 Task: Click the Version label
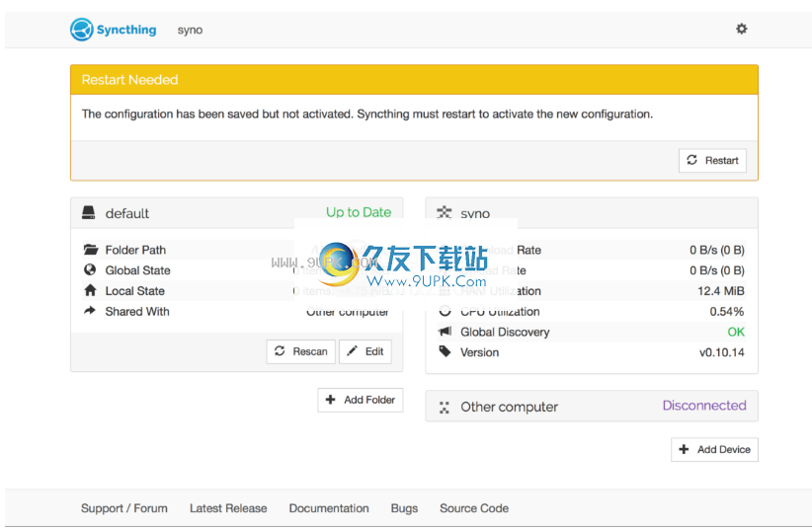point(479,352)
